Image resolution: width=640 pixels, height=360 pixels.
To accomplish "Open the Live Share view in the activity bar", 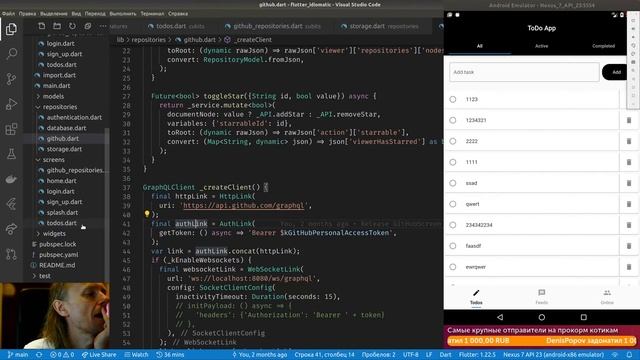I will (11, 229).
